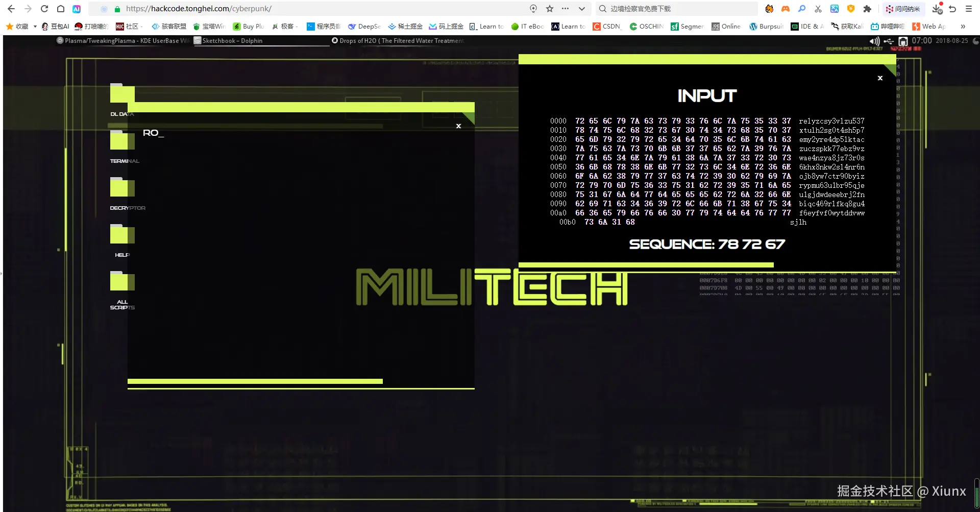
Task: Click the yellow progress bar under SEQUENCE
Action: click(x=646, y=265)
